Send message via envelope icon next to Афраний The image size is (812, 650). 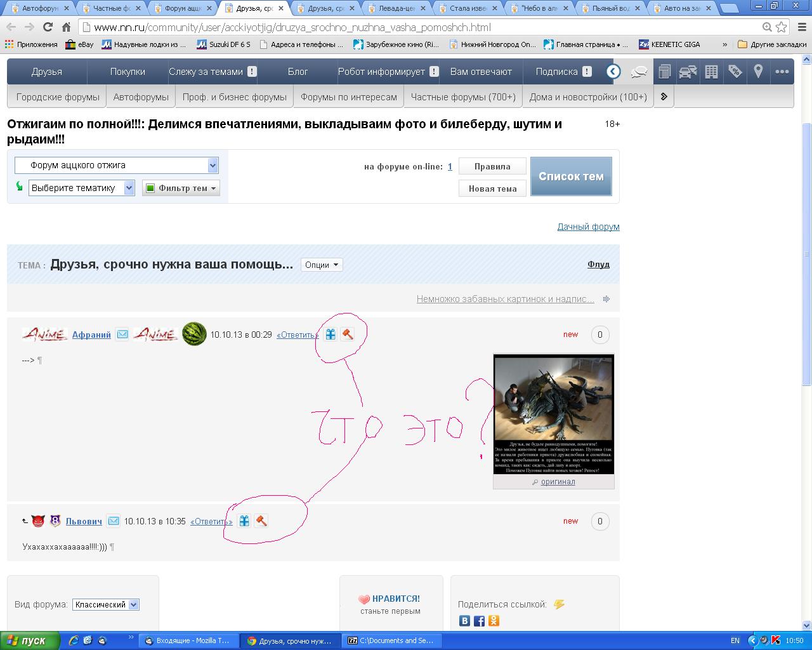(122, 335)
